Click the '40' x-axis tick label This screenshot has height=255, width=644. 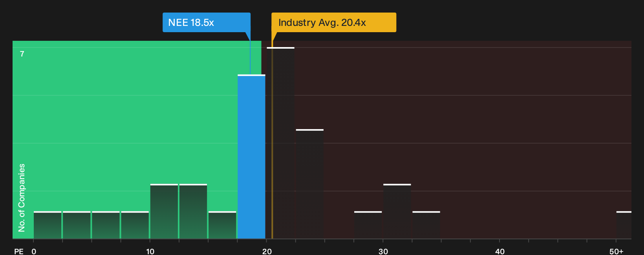500,251
